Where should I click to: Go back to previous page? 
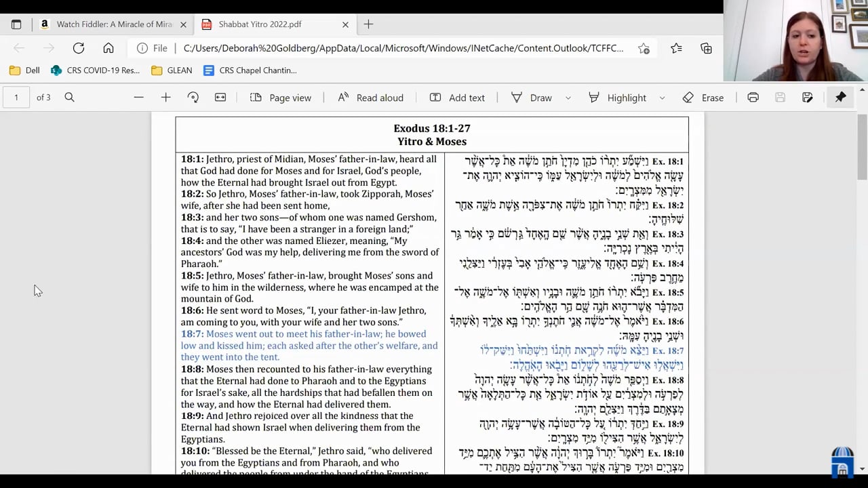click(x=19, y=48)
